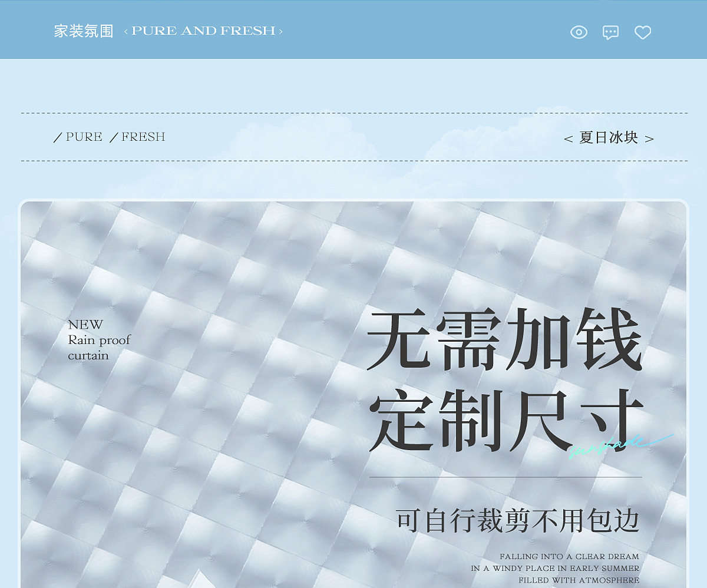
Task: Click the NEW text on the banner
Action: click(x=85, y=325)
